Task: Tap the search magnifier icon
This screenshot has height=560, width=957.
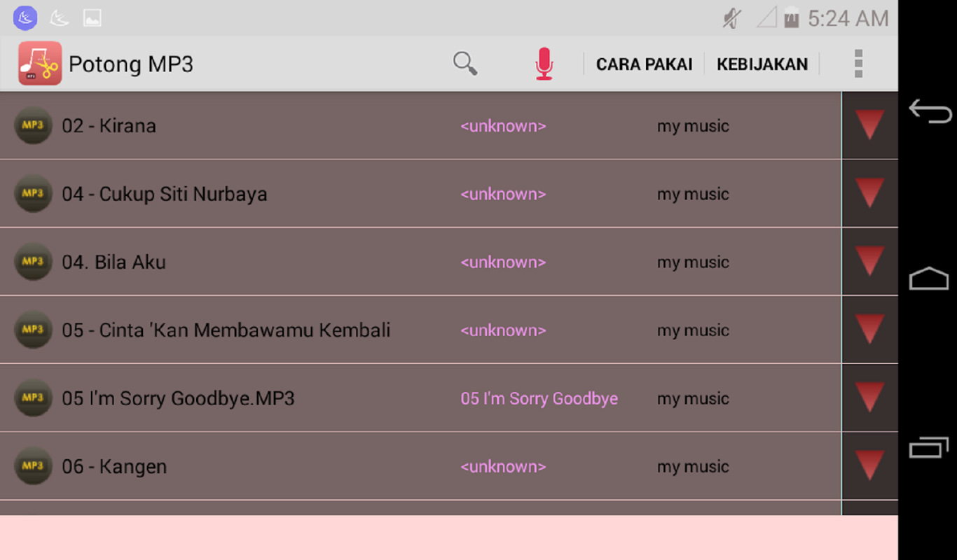Action: coord(465,64)
